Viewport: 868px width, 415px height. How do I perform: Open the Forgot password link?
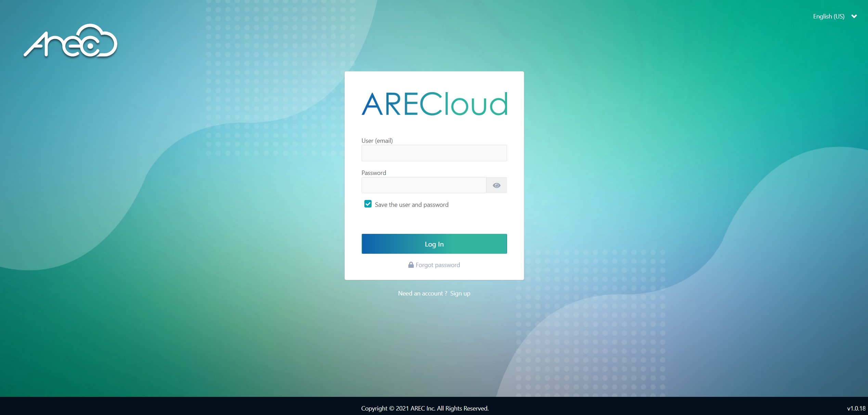[438, 265]
